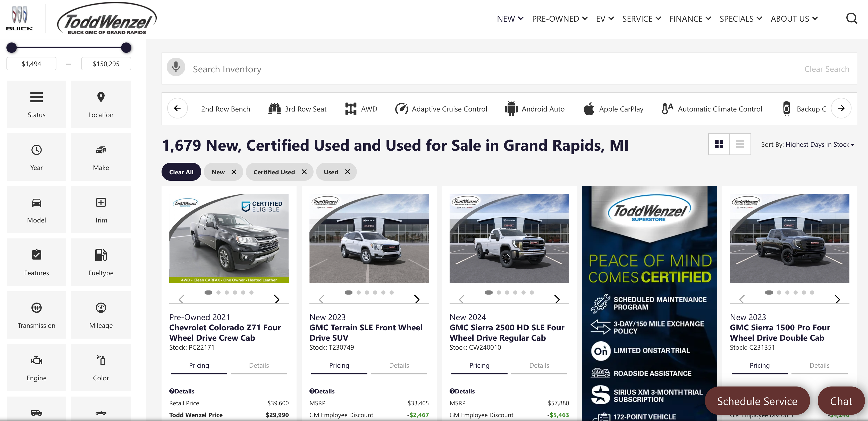Click the Color filter icon
Screen dimensions: 868x421
[101, 367]
